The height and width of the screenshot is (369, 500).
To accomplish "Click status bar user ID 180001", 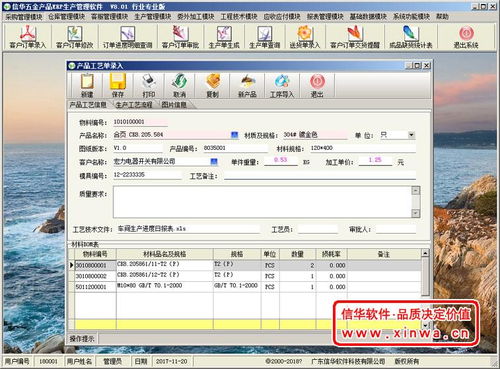I will click(x=48, y=361).
